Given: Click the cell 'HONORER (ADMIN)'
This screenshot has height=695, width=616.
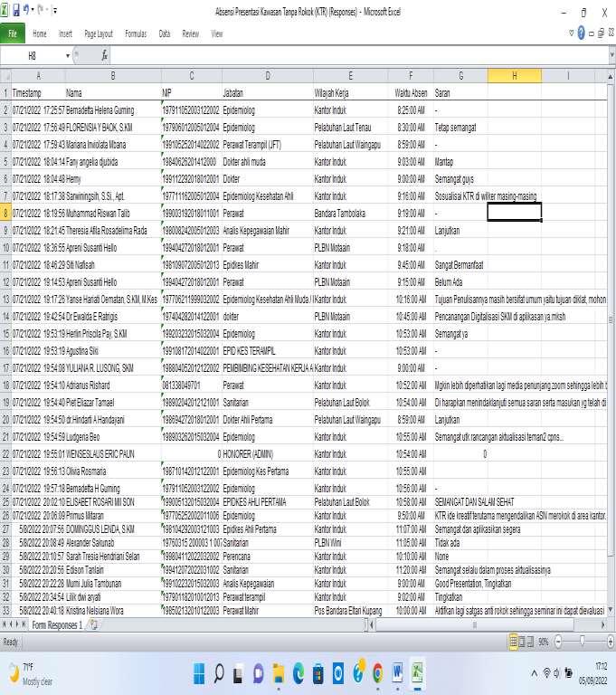Looking at the screenshot, I should pyautogui.click(x=268, y=454).
